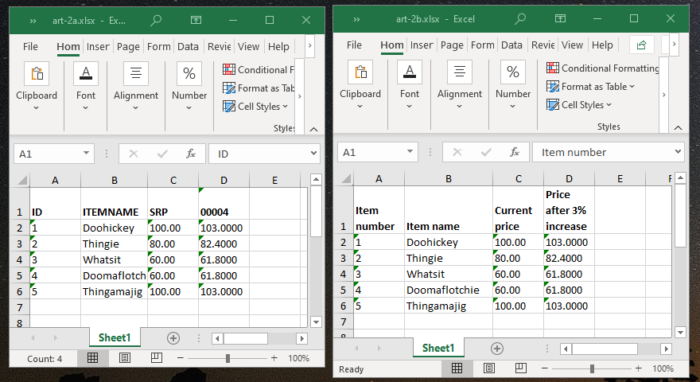Open Format as Table in art-2b
The image size is (700, 382).
[590, 87]
